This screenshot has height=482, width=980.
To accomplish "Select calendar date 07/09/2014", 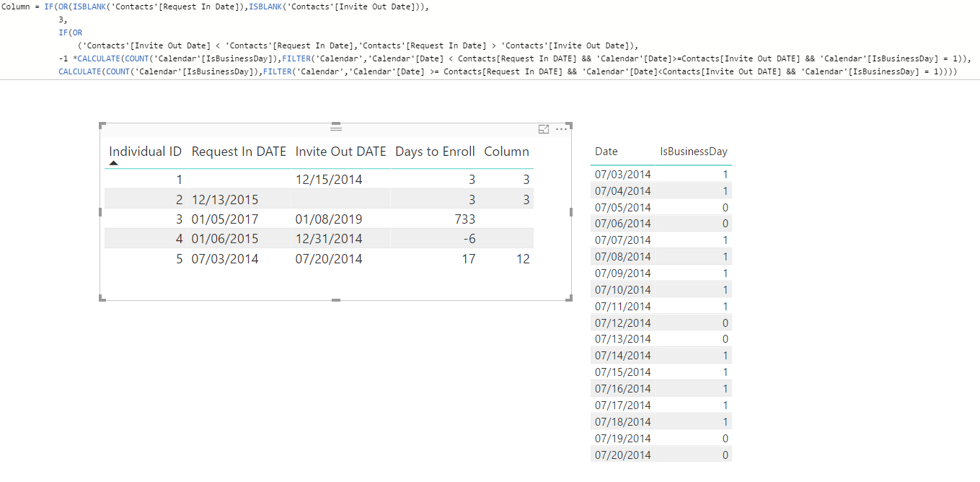I will pyautogui.click(x=622, y=273).
